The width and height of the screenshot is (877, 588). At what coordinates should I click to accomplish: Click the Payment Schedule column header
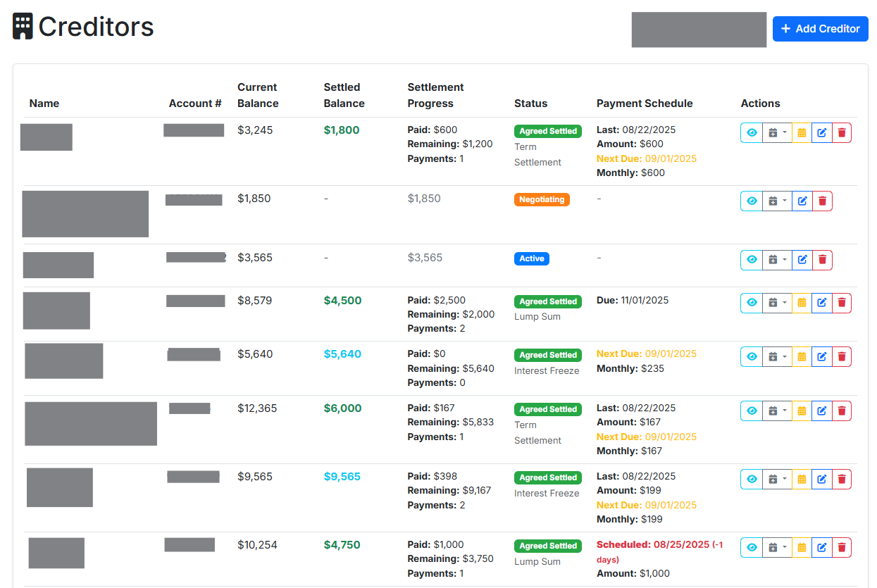pos(644,104)
